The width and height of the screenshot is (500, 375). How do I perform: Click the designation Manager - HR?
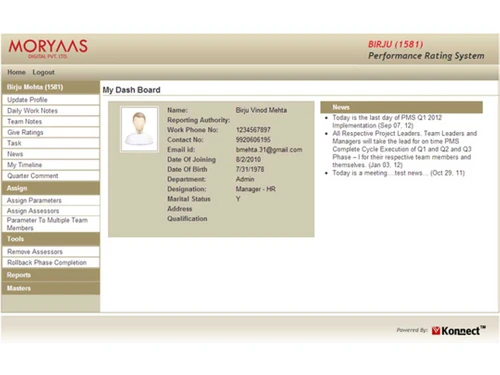[256, 189]
